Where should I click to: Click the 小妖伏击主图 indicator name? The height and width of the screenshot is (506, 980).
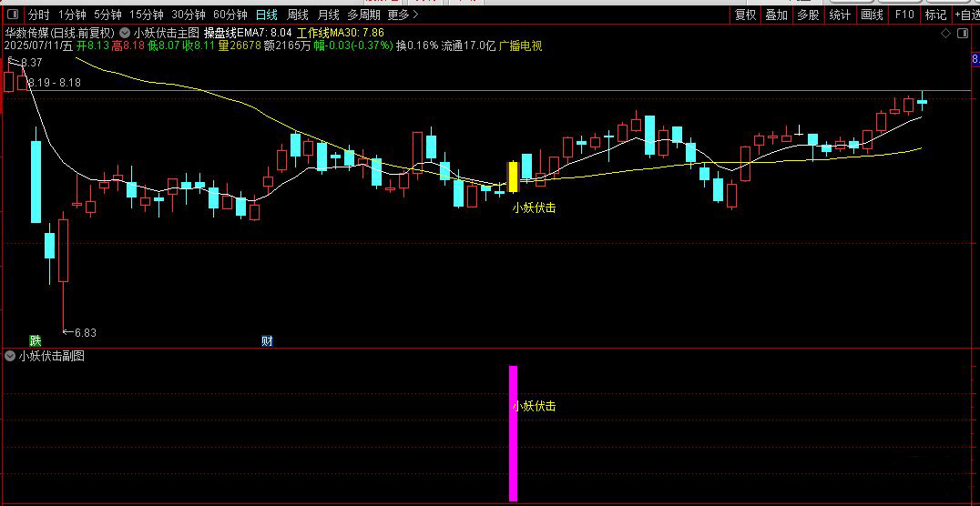click(167, 33)
